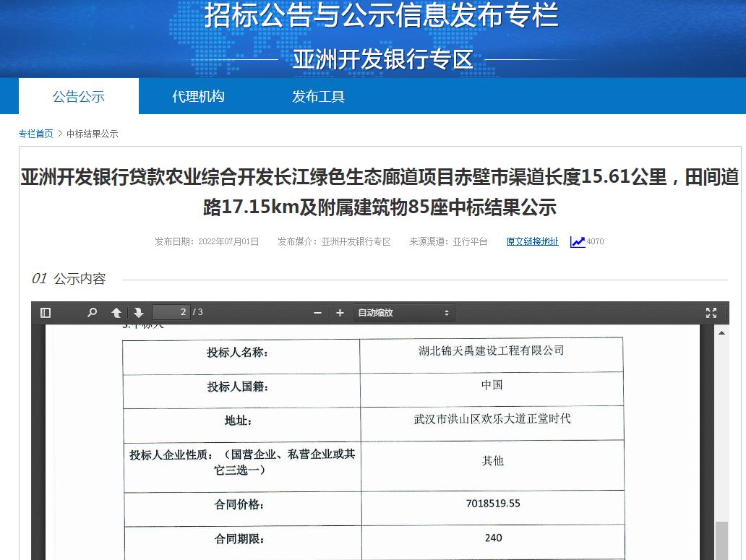The image size is (746, 560).
Task: Go to 专栏首页 via the breadcrumb
Action: point(36,133)
